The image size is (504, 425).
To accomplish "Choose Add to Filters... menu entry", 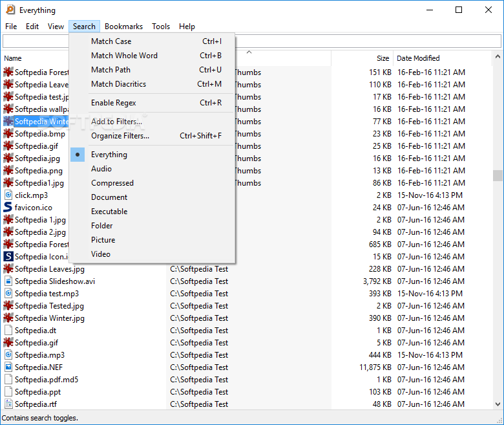I will (152, 122).
